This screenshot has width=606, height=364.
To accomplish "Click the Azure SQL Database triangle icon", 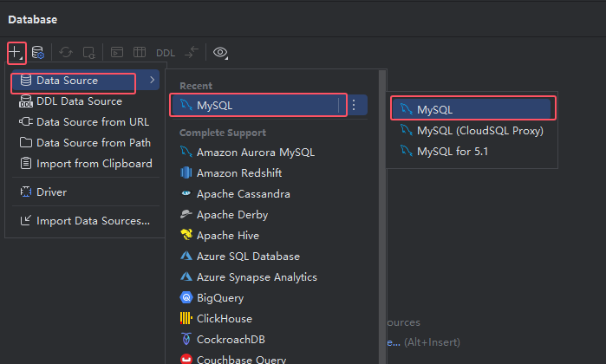I will point(186,256).
